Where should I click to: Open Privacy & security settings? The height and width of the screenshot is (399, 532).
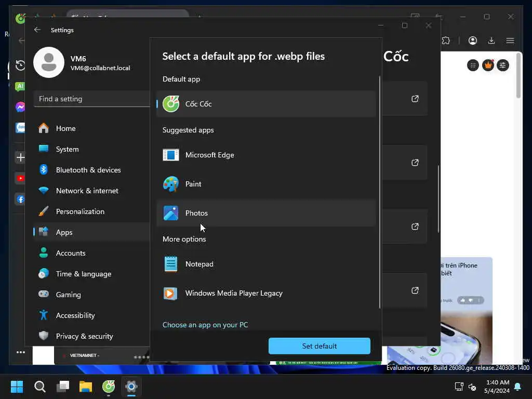91,336
